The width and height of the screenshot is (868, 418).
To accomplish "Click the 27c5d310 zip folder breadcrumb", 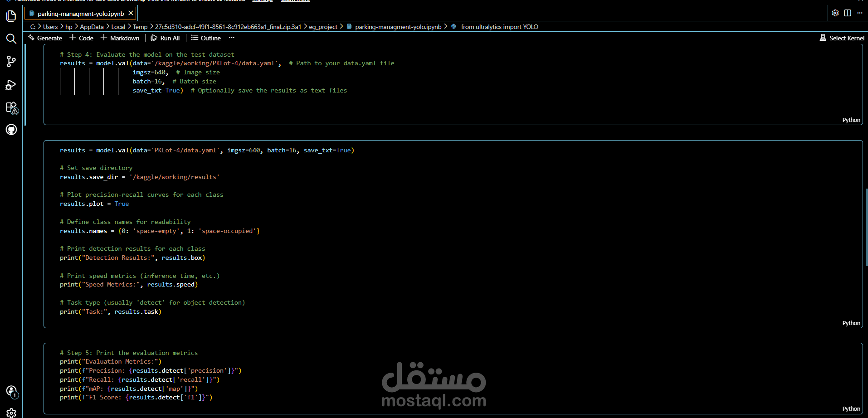I will click(x=228, y=27).
